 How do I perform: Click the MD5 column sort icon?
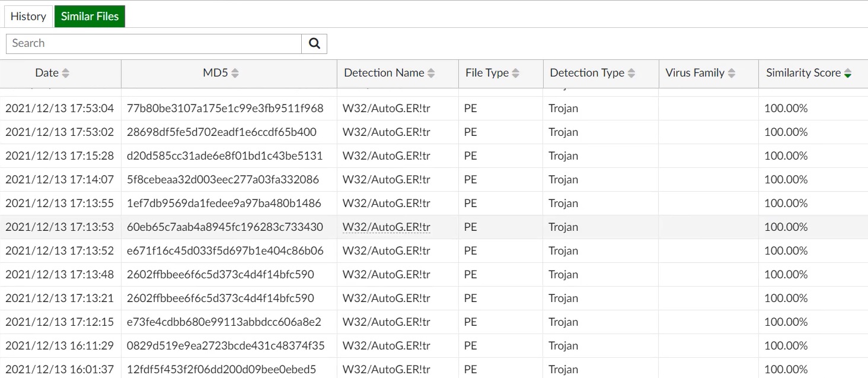coord(235,73)
